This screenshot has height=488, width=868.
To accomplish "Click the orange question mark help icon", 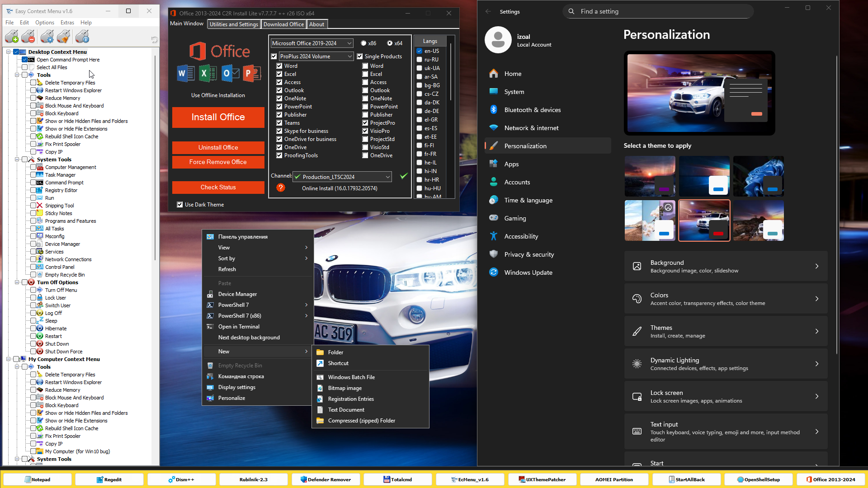I will click(281, 188).
